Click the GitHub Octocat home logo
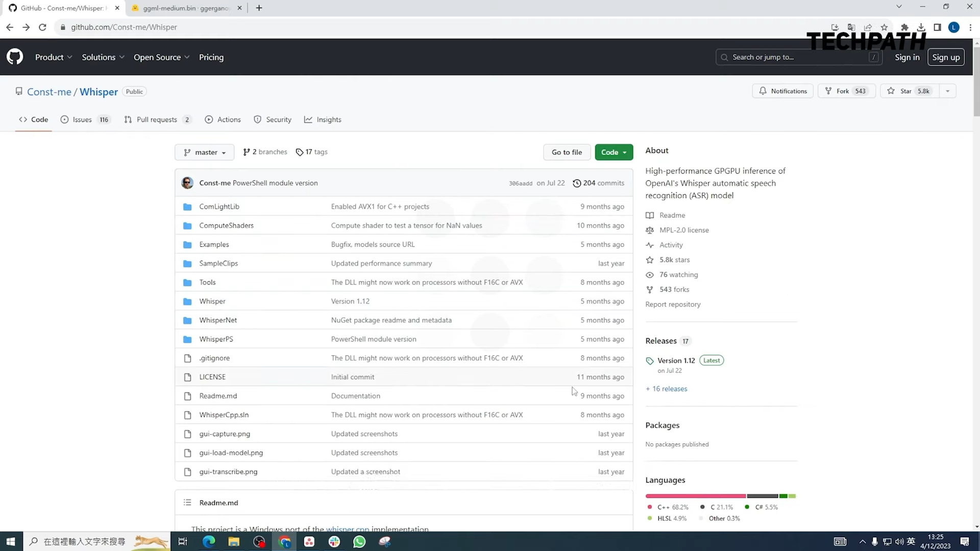The height and width of the screenshot is (551, 980). 15,57
